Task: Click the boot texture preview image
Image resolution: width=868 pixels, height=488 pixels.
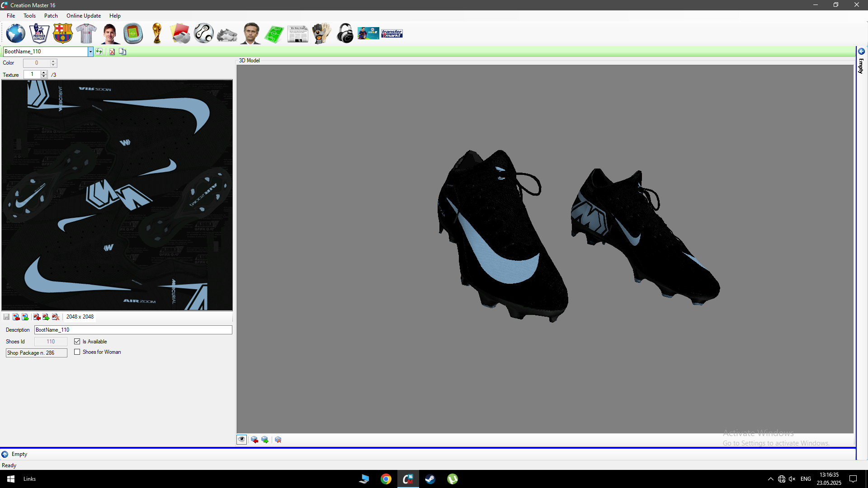Action: (x=117, y=195)
